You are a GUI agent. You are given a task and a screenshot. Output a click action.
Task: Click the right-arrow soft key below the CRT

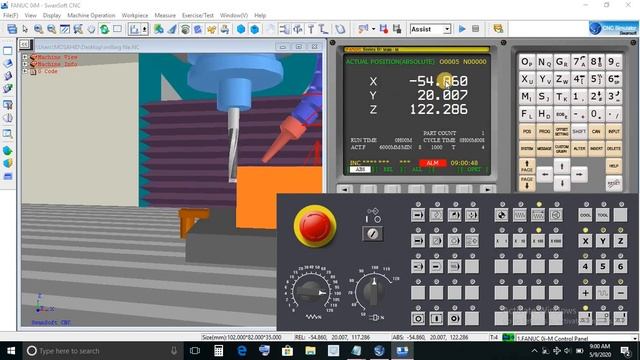[487, 189]
